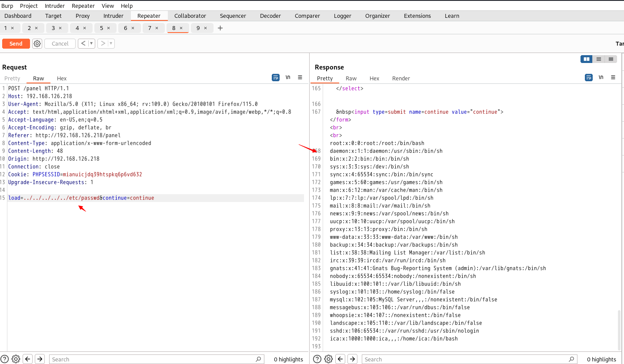Click the mysql:x:102:105 response line
The image size is (624, 364).
click(414, 300)
